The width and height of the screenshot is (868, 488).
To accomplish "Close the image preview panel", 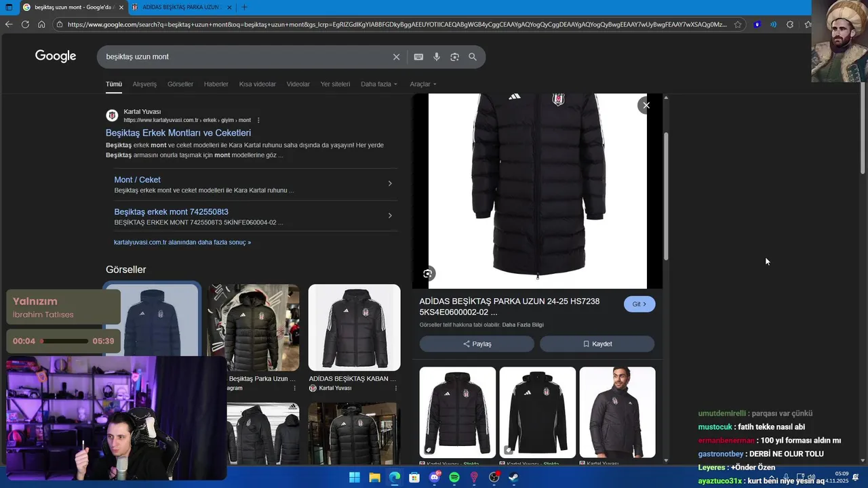I will [x=646, y=105].
